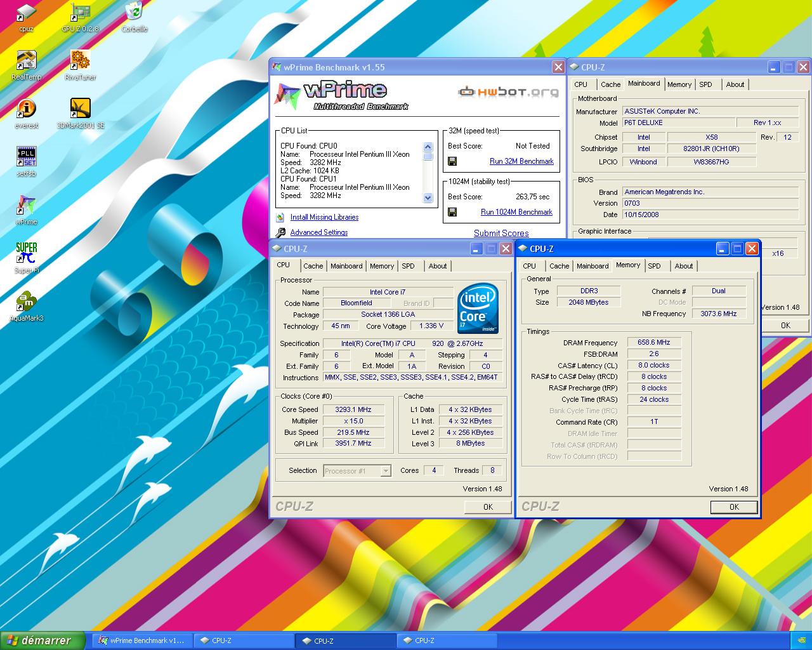This screenshot has height=650, width=812.
Task: Click the hwbot.org logo in wPrime
Action: coord(509,92)
